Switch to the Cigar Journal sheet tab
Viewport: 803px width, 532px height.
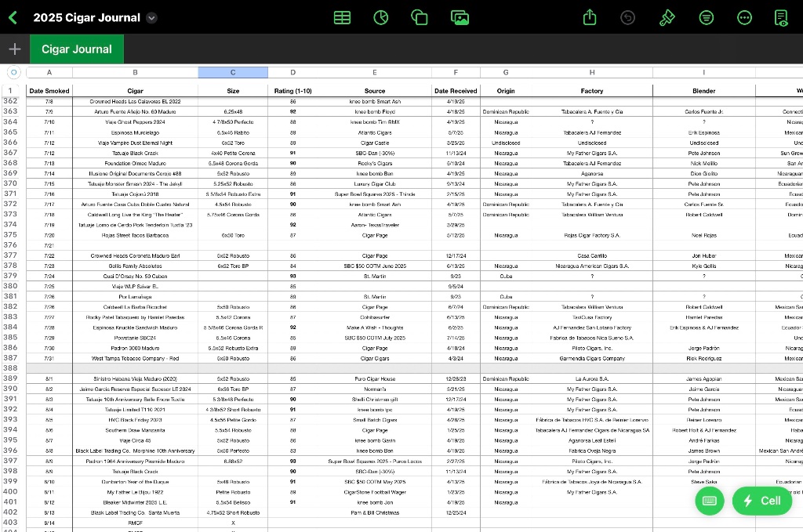click(x=77, y=49)
